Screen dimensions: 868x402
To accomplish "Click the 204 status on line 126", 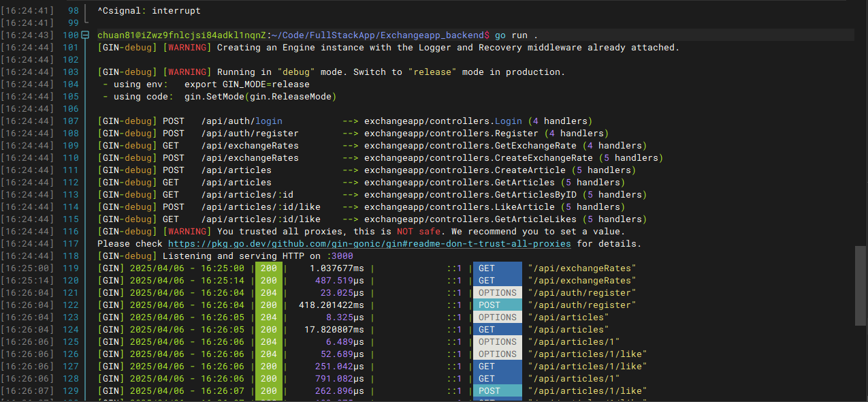I will (x=269, y=354).
